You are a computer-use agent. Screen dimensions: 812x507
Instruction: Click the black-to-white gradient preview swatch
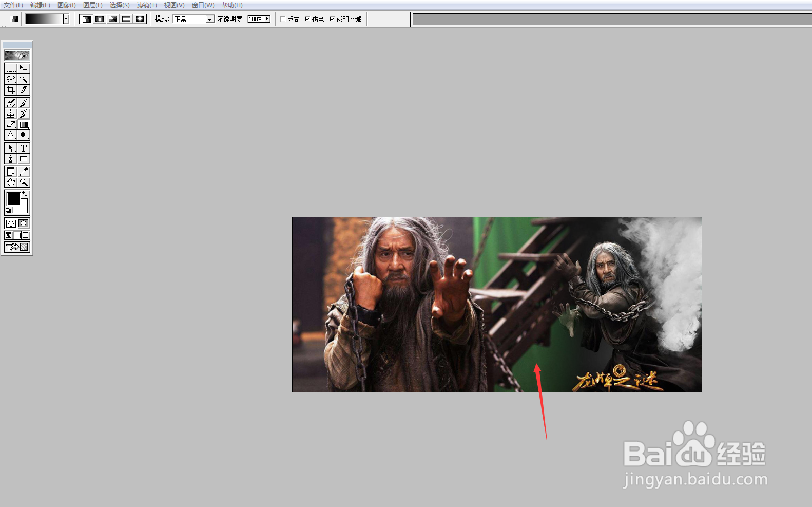coord(44,19)
